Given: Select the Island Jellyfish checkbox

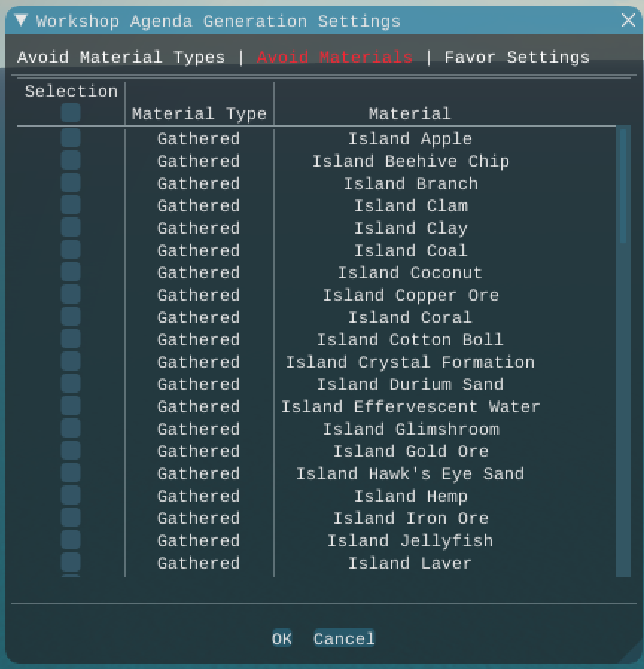Looking at the screenshot, I should tap(71, 540).
